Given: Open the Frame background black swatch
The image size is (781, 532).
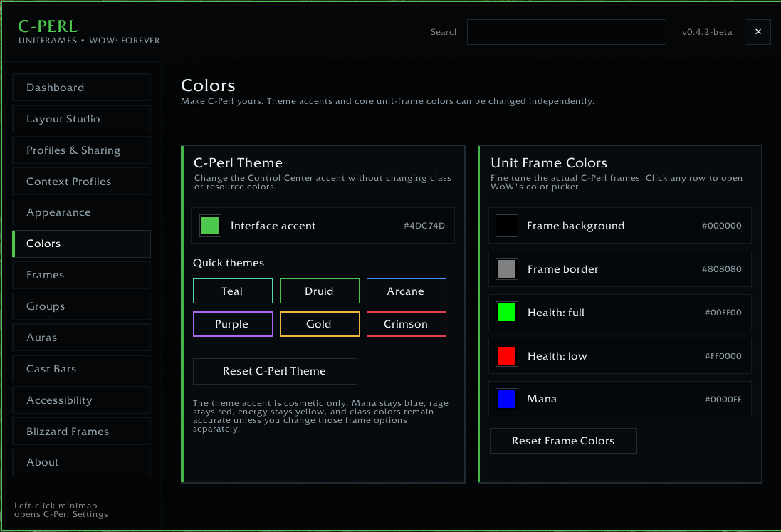Looking at the screenshot, I should (507, 226).
